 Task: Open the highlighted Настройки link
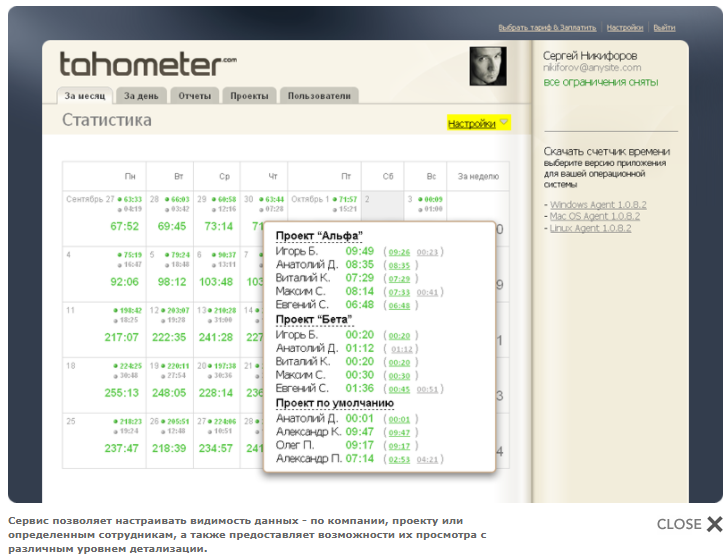coord(471,124)
